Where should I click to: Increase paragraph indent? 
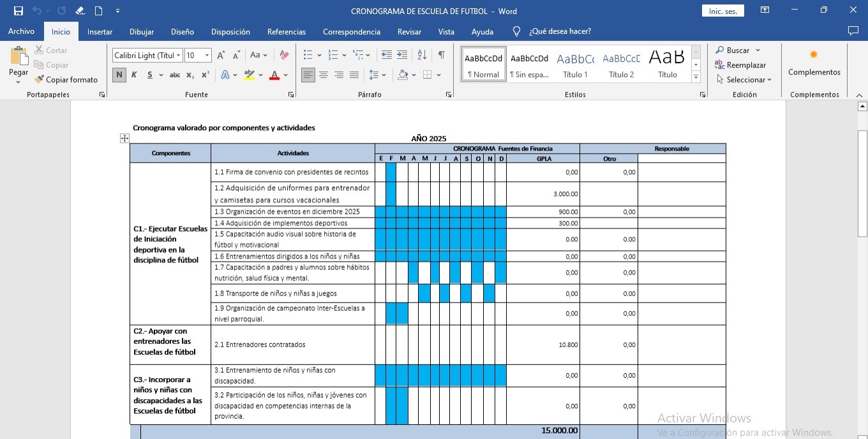click(402, 56)
